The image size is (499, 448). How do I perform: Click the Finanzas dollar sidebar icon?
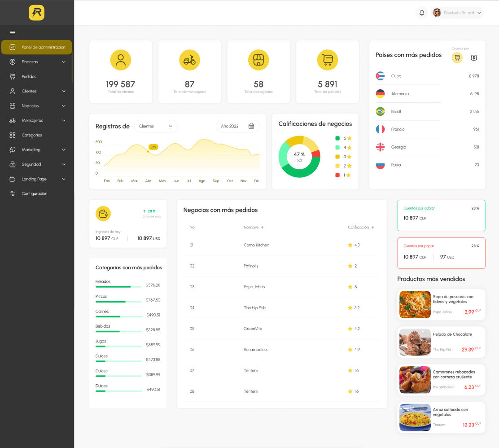pos(13,62)
